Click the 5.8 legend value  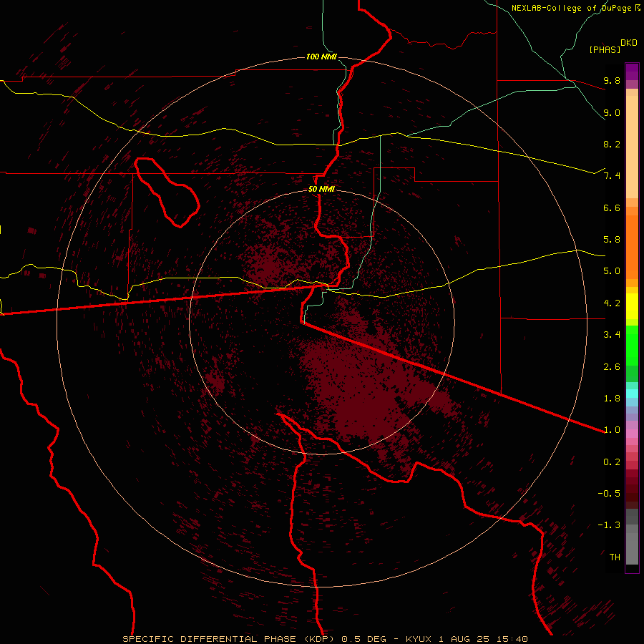click(x=612, y=240)
